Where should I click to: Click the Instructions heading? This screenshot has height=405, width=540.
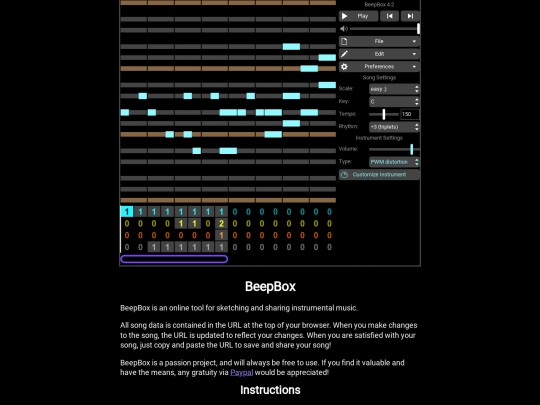click(270, 390)
